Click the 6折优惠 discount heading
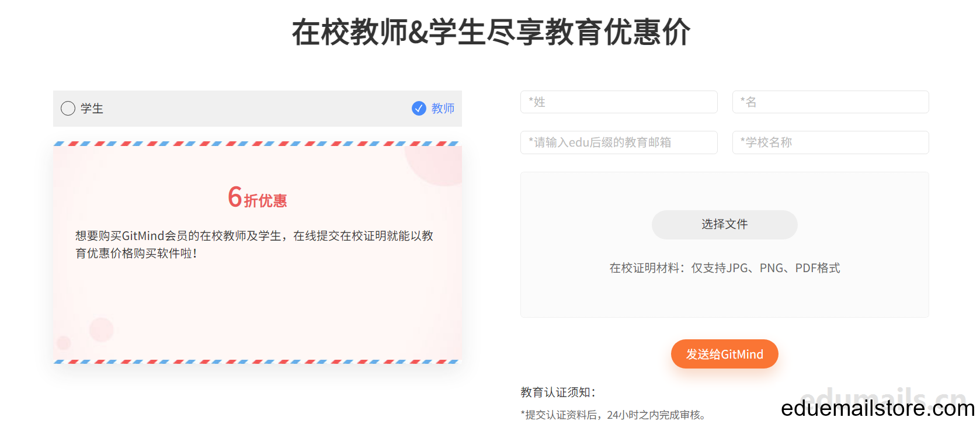The image size is (980, 424). click(x=258, y=197)
